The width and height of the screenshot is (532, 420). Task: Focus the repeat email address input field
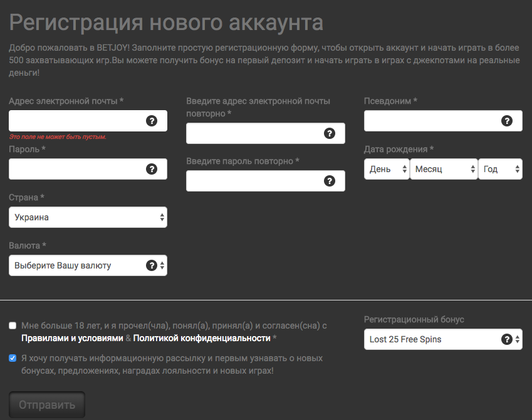point(266,133)
